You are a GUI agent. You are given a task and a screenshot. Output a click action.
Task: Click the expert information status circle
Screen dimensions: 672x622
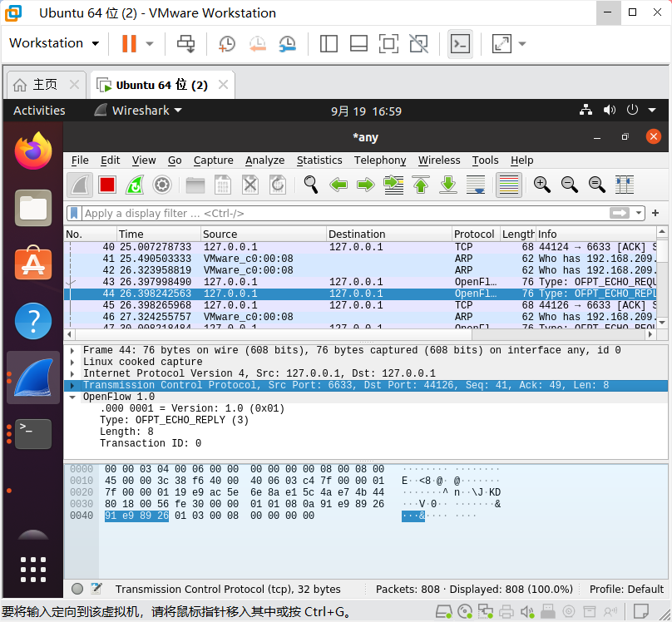point(77,589)
